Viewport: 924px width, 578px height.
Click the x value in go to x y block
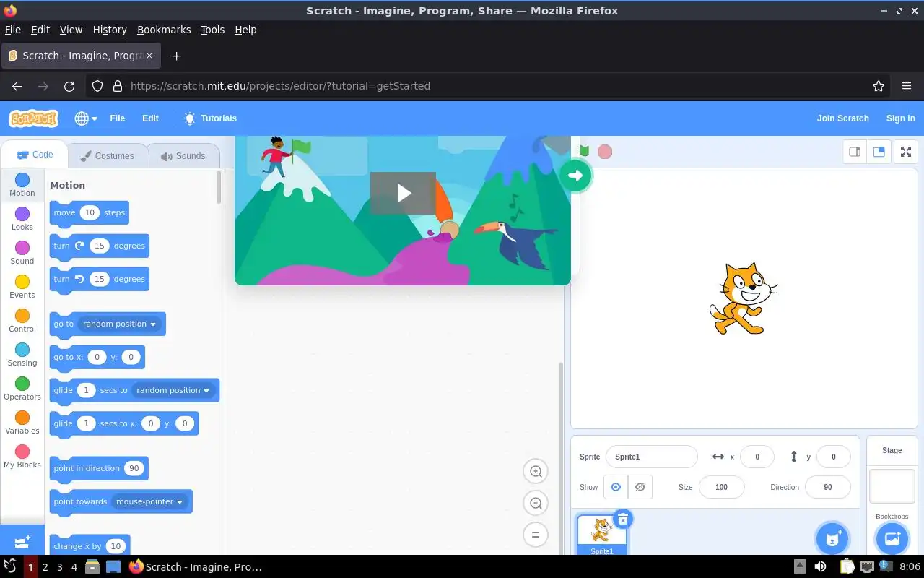pos(97,357)
